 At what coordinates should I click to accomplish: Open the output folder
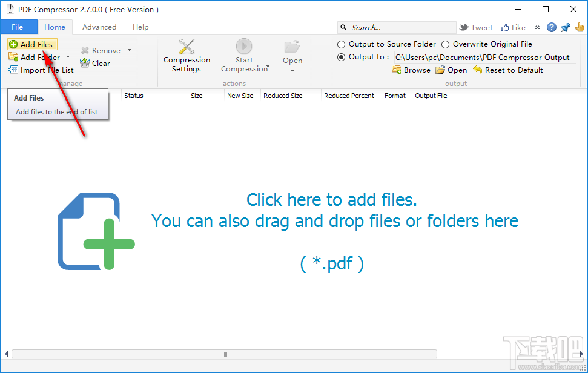coord(451,70)
